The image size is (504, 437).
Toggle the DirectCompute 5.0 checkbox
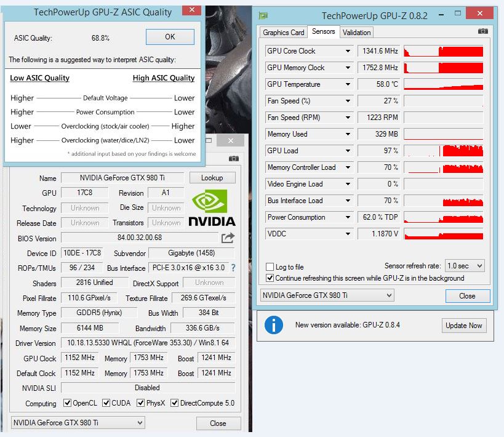point(174,403)
